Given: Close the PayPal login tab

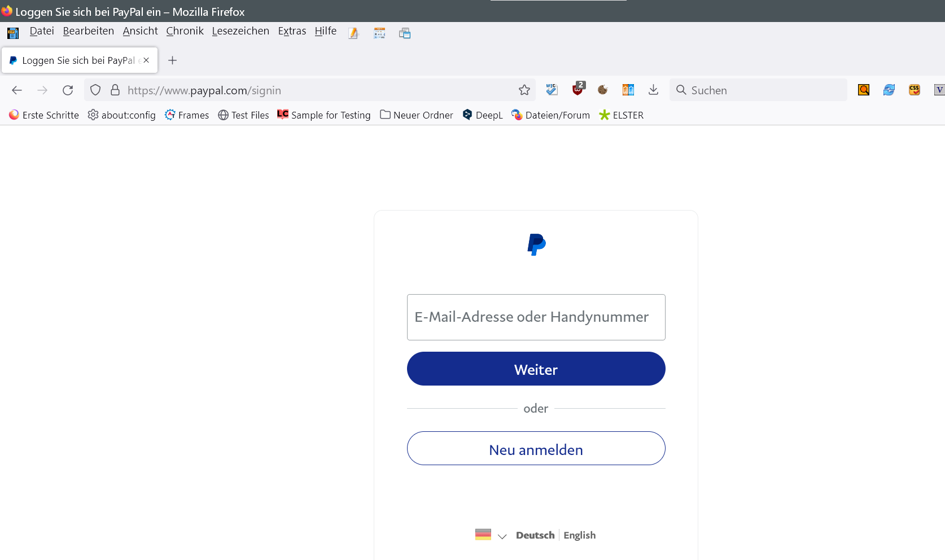Looking at the screenshot, I should (146, 60).
